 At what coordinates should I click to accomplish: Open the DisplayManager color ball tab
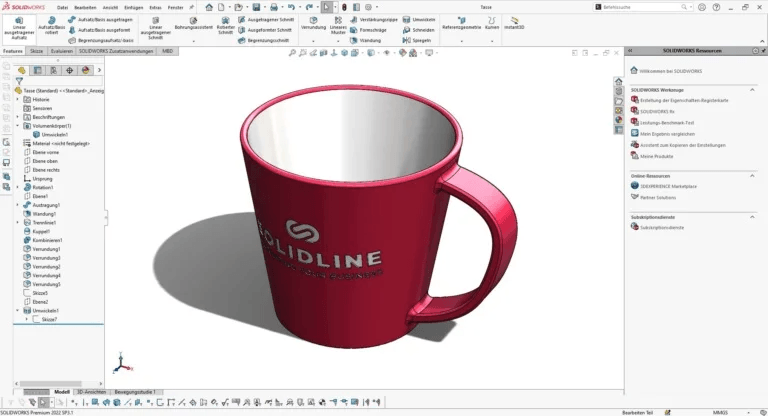tap(85, 70)
